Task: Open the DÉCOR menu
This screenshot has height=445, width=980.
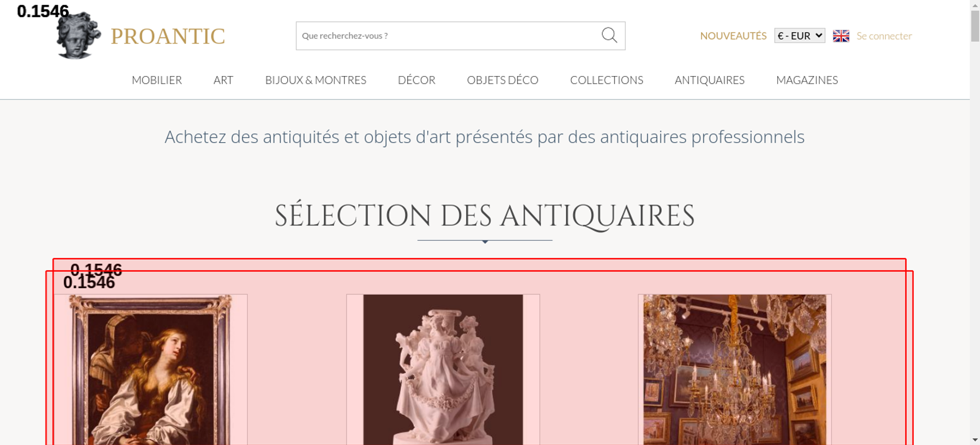Action: pyautogui.click(x=416, y=80)
